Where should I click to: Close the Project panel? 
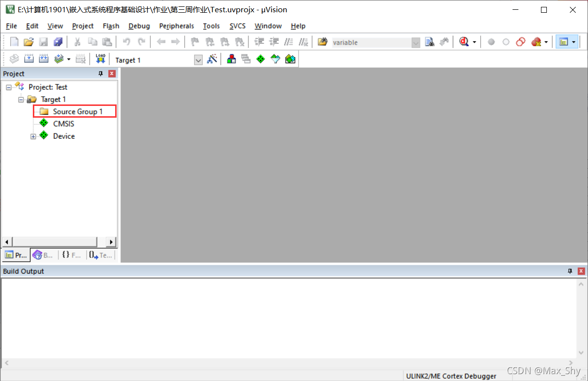pyautogui.click(x=112, y=74)
